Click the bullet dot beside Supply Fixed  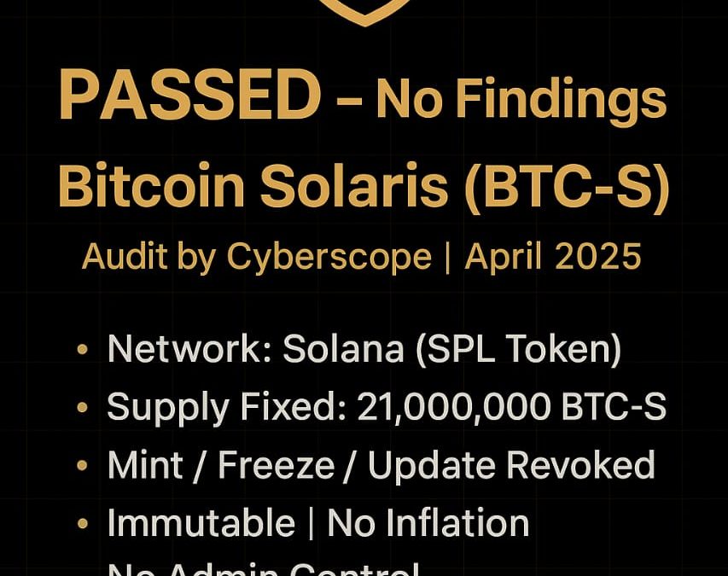[82, 408]
